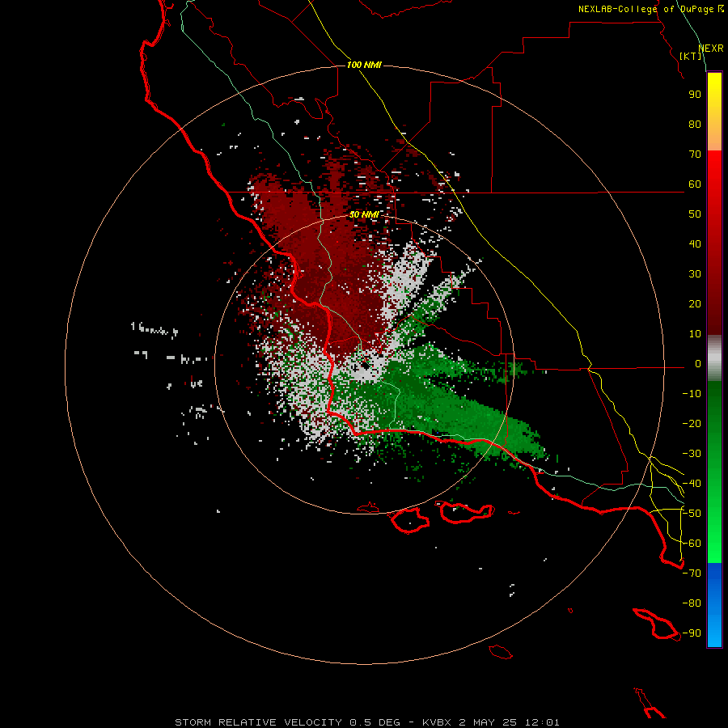
Task: Pick the gray zero-velocity color bar segment
Action: pyautogui.click(x=714, y=358)
